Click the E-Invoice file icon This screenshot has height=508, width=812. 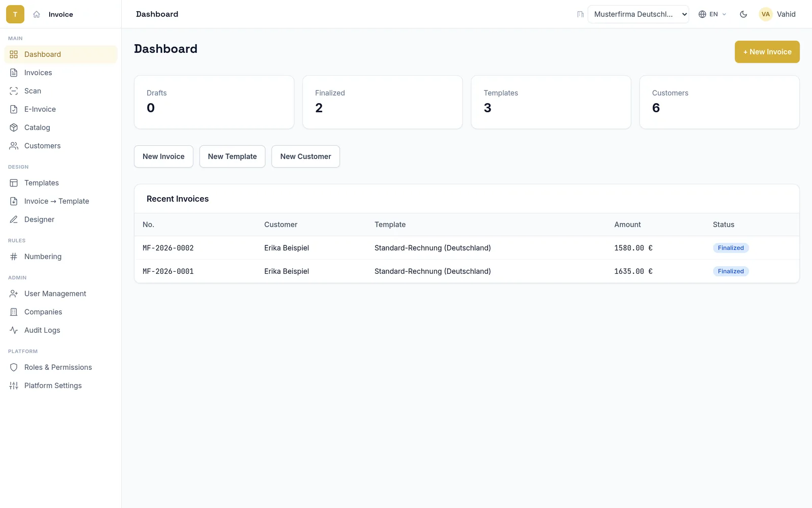click(x=14, y=109)
